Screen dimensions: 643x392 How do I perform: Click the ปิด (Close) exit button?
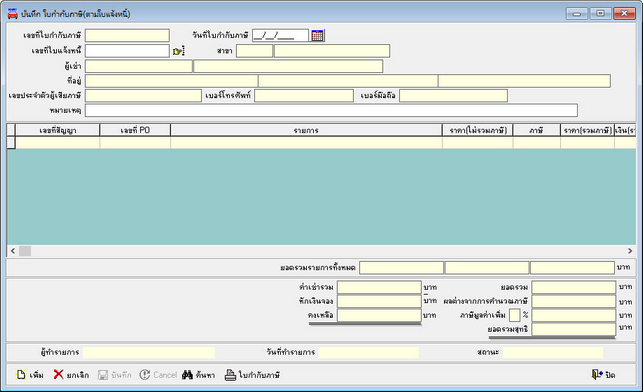[x=603, y=375]
